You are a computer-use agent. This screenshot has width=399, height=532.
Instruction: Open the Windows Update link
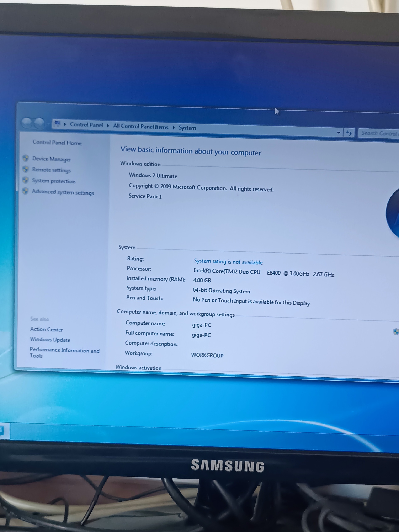click(50, 340)
